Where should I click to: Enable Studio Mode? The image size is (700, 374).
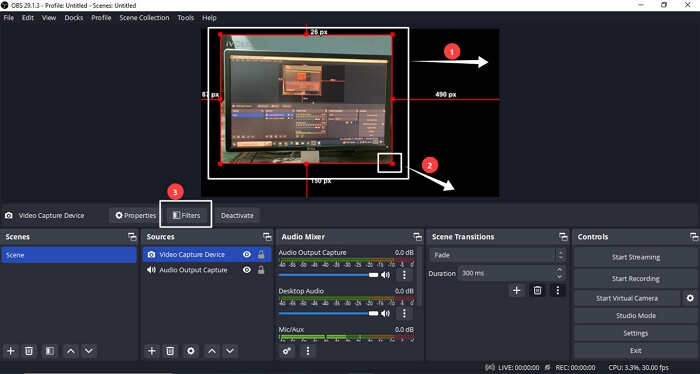tap(636, 316)
